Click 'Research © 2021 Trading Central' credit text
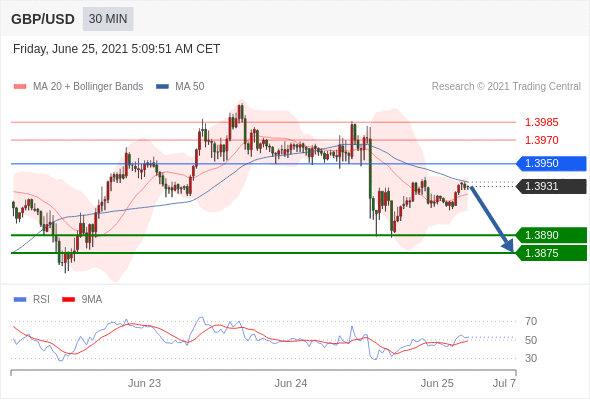The image size is (590, 400). pyautogui.click(x=506, y=87)
